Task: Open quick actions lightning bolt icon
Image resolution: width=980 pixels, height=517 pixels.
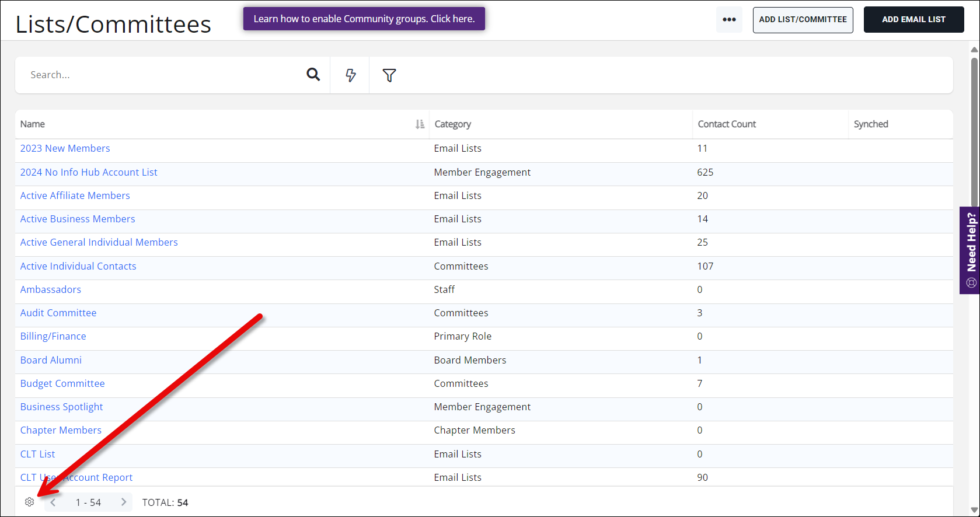Action: (x=350, y=75)
